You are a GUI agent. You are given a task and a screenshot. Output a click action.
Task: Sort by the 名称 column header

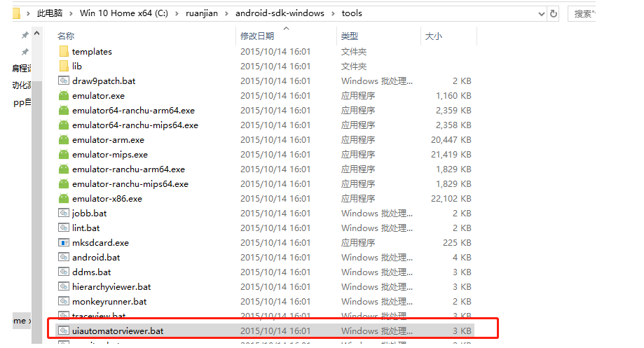pyautogui.click(x=66, y=36)
